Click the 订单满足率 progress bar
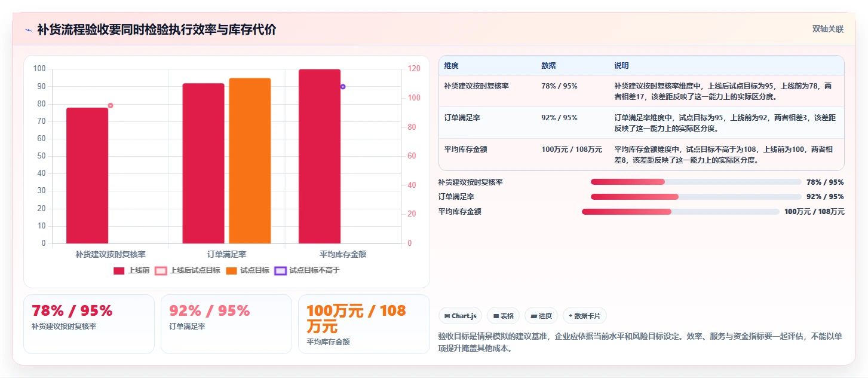This screenshot has height=378, width=868. tap(696, 197)
